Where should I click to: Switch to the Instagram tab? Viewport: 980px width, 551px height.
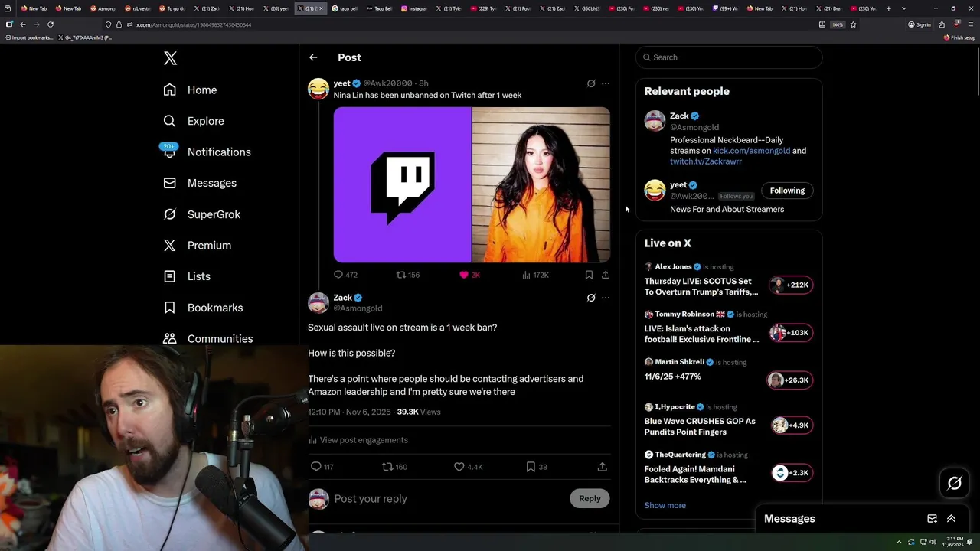point(414,8)
